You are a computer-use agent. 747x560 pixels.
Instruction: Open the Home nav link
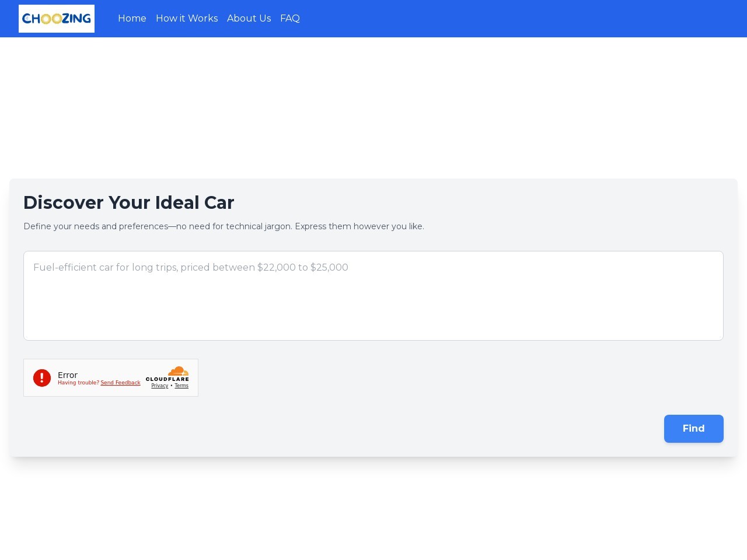pyautogui.click(x=132, y=19)
